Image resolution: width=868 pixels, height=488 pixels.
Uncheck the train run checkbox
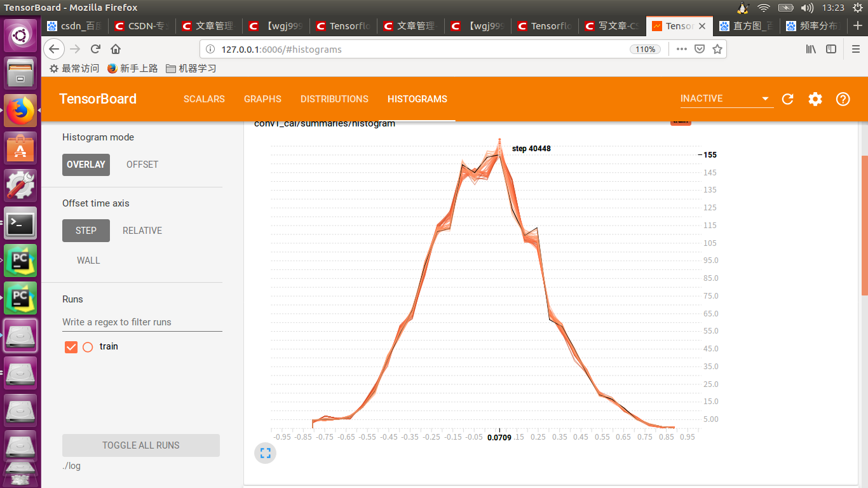[71, 346]
